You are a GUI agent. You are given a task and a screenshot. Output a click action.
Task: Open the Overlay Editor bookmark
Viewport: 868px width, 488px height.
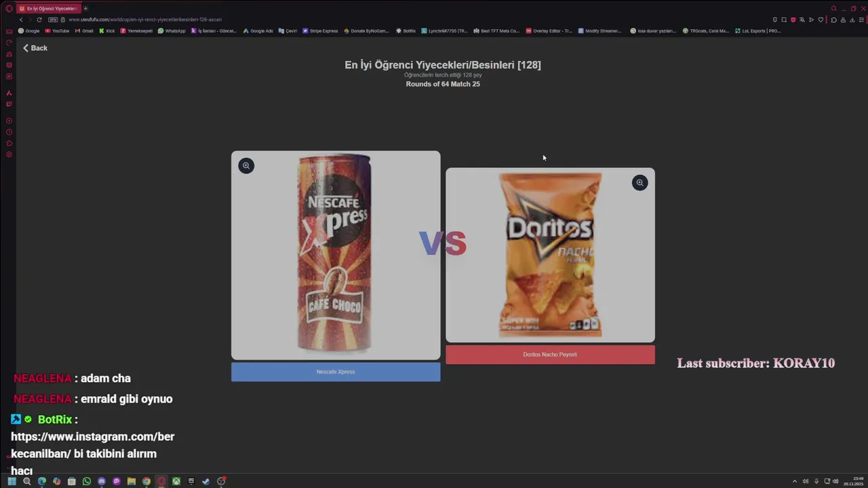tap(549, 31)
